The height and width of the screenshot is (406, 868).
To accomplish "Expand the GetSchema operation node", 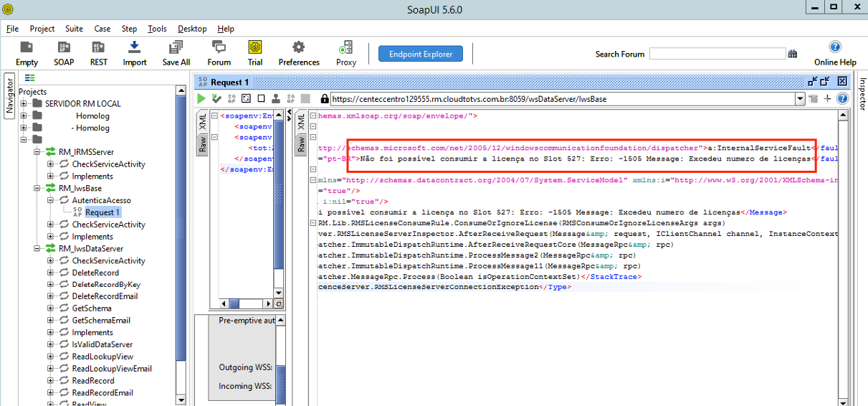I will [51, 308].
